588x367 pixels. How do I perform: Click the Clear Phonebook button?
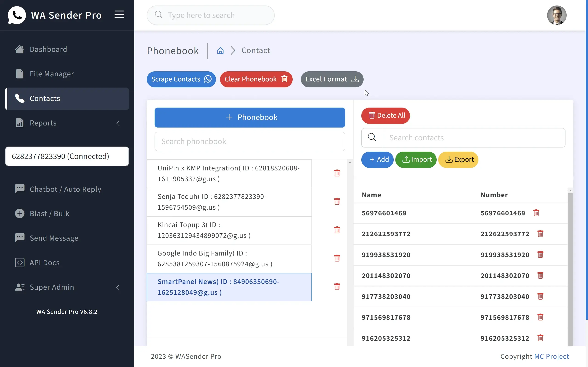coord(256,79)
